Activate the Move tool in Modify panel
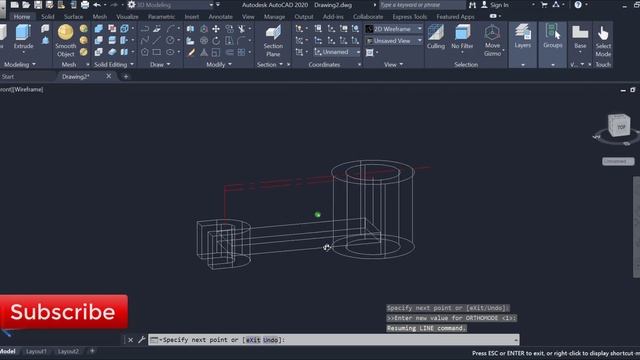This screenshot has height=360, width=640. tap(216, 29)
